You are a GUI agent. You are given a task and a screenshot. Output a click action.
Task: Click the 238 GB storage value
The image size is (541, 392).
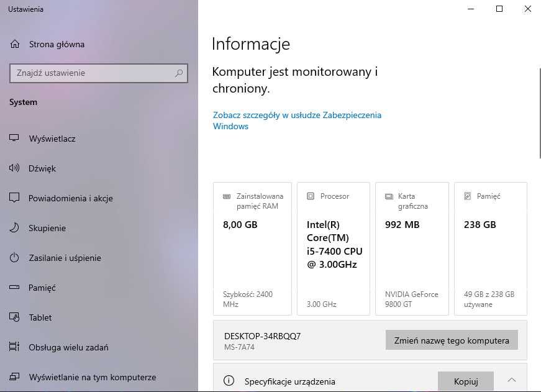tap(480, 225)
